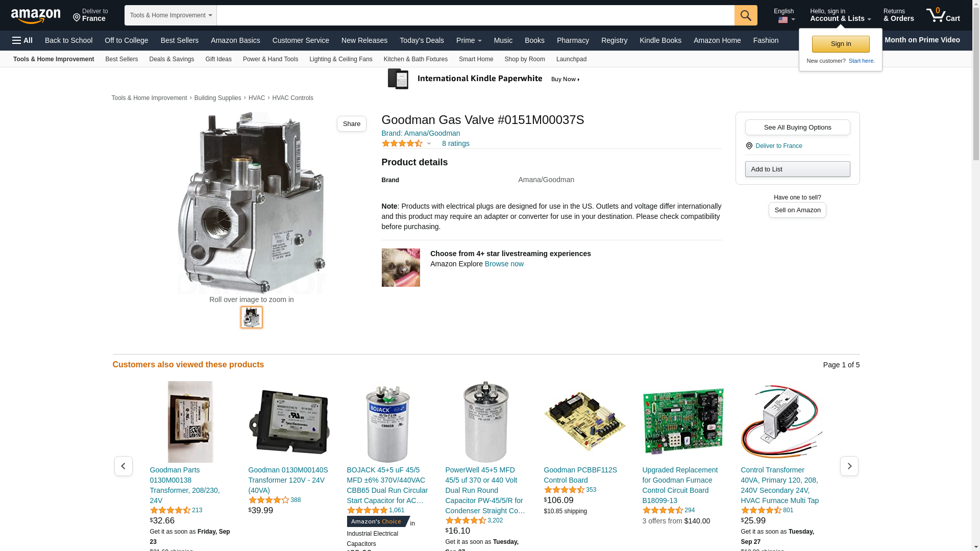Open the All hamburger menu
The width and height of the screenshot is (980, 551).
(x=22, y=40)
